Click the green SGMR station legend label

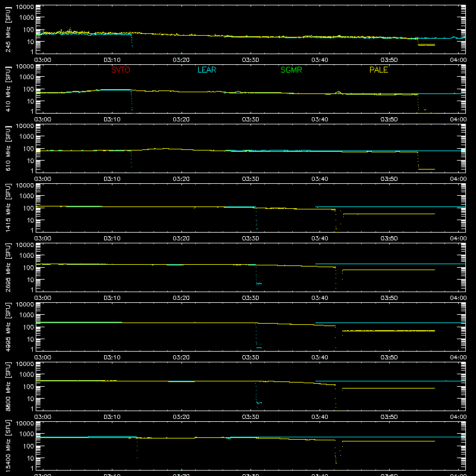coord(291,70)
